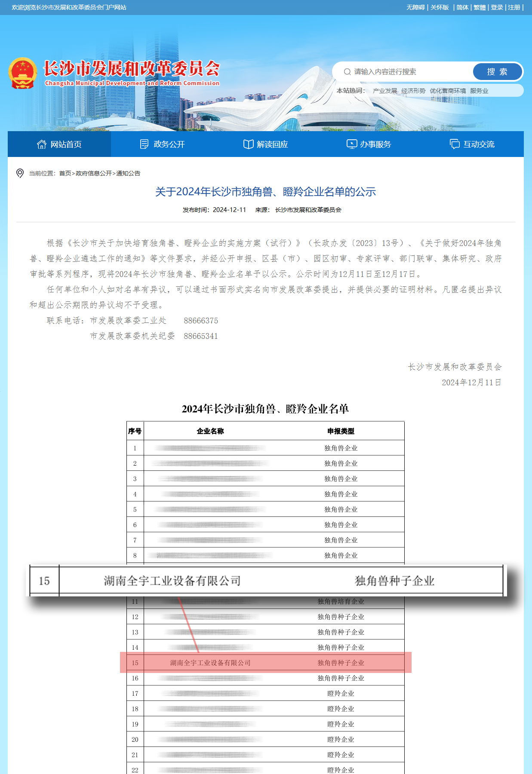Click the location pin icon near breadcrumb

click(x=20, y=173)
